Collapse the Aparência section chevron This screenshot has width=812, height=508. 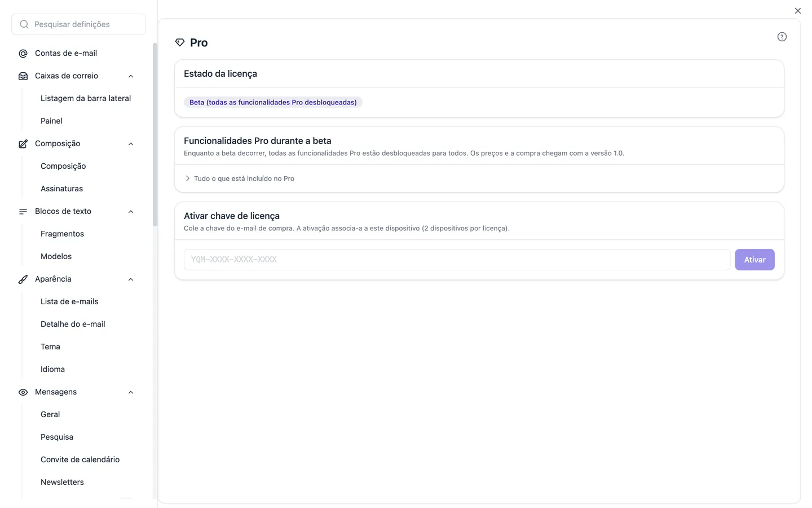[x=131, y=279]
